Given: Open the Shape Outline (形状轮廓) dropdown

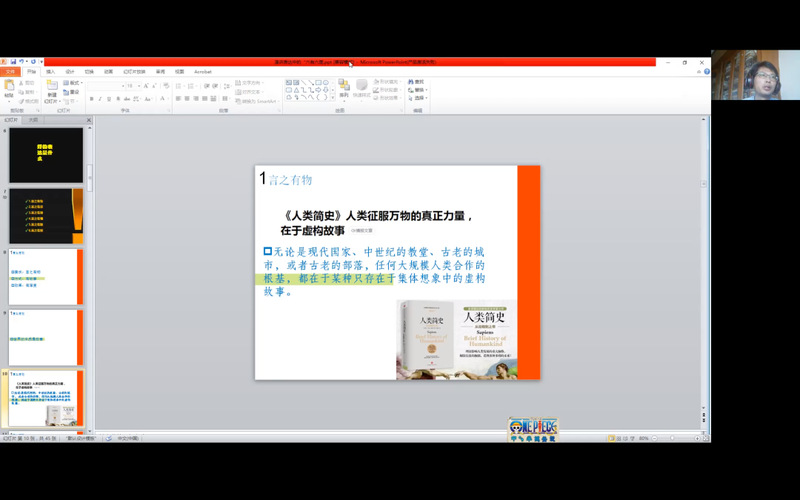Looking at the screenshot, I should (387, 90).
